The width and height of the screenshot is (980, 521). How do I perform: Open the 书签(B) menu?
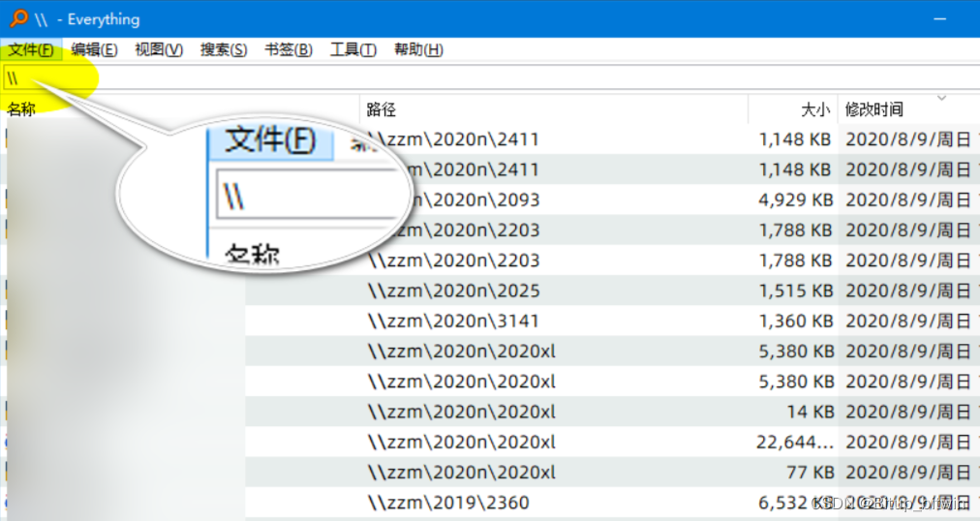tap(289, 49)
